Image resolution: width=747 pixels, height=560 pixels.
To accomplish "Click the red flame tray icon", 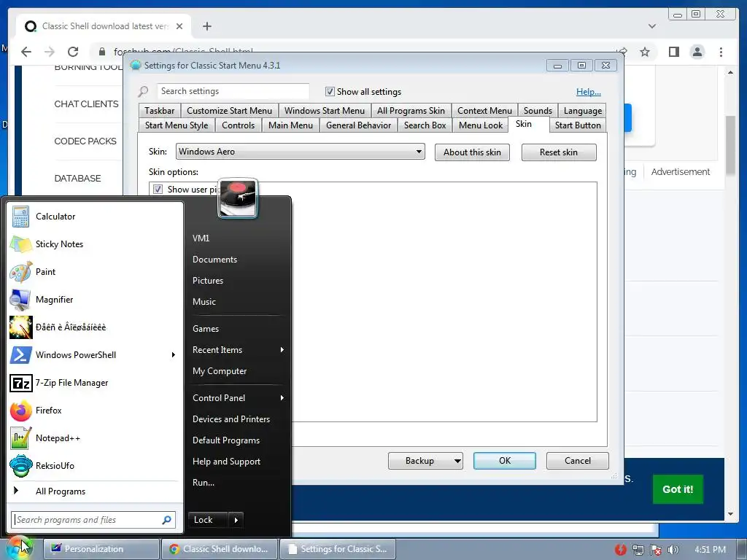I will pos(620,550).
